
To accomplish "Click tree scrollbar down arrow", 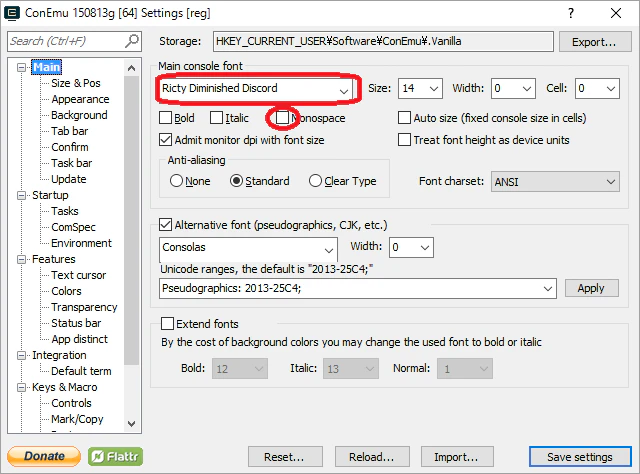I will (131, 423).
